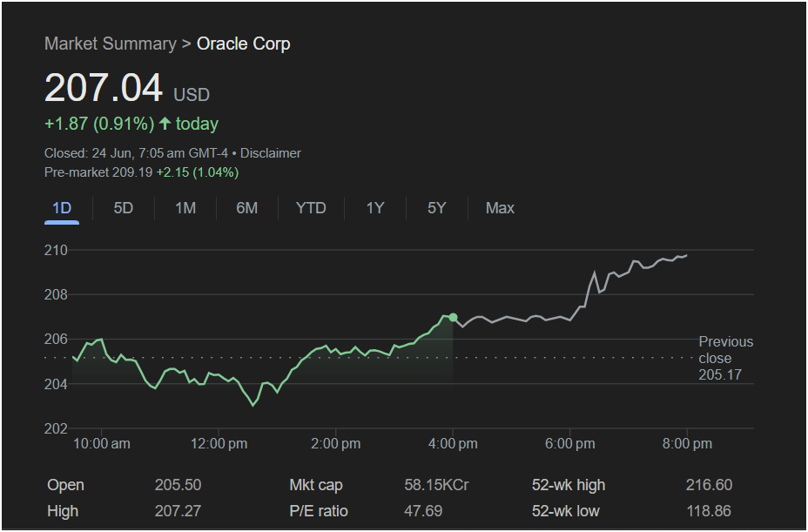
Task: Click the 52-wk high label
Action: click(569, 485)
